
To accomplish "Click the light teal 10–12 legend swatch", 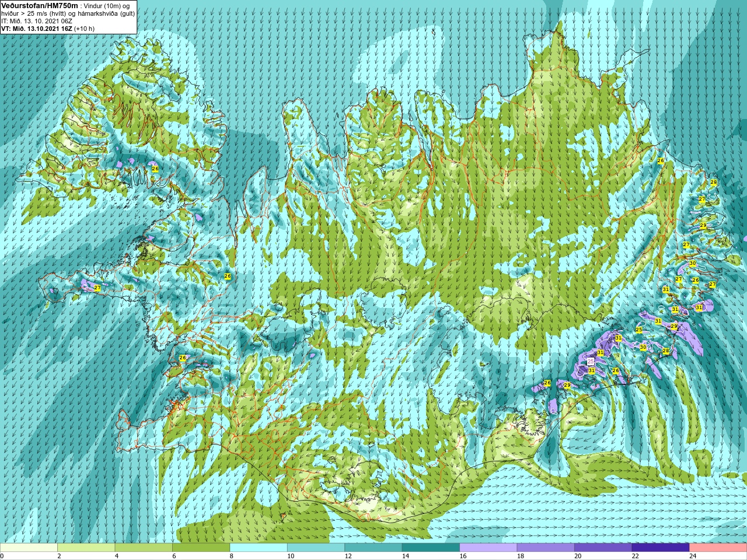I will 316,548.
